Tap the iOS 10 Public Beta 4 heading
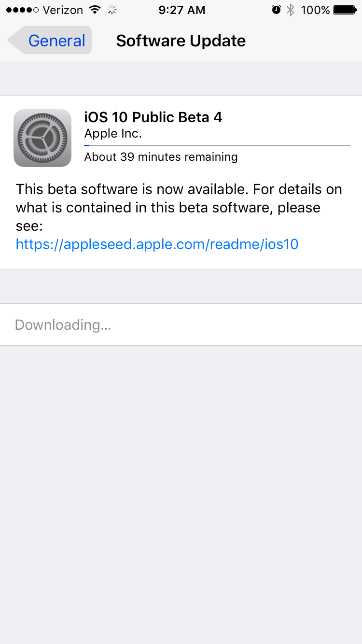Screen dimensions: 362x644 point(153,117)
